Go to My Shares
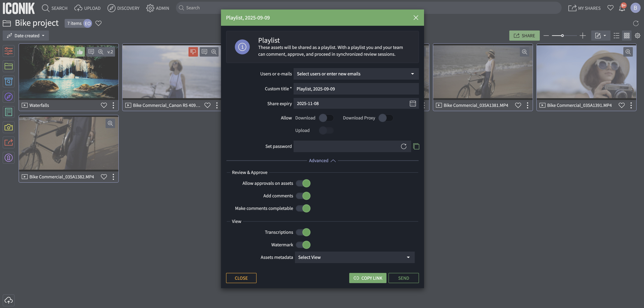The width and height of the screenshot is (644, 308). (x=584, y=8)
